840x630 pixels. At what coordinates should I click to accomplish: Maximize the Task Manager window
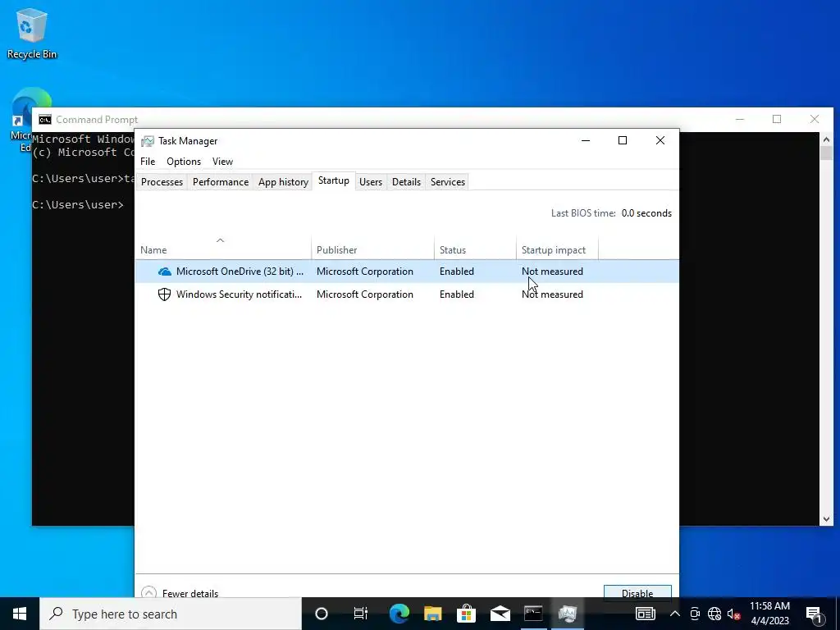(623, 140)
